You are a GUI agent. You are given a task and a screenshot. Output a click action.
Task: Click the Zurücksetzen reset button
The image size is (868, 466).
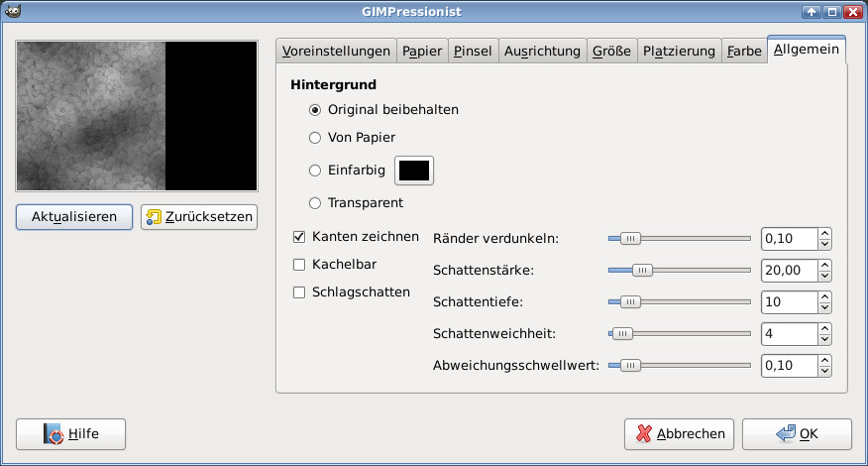199,217
